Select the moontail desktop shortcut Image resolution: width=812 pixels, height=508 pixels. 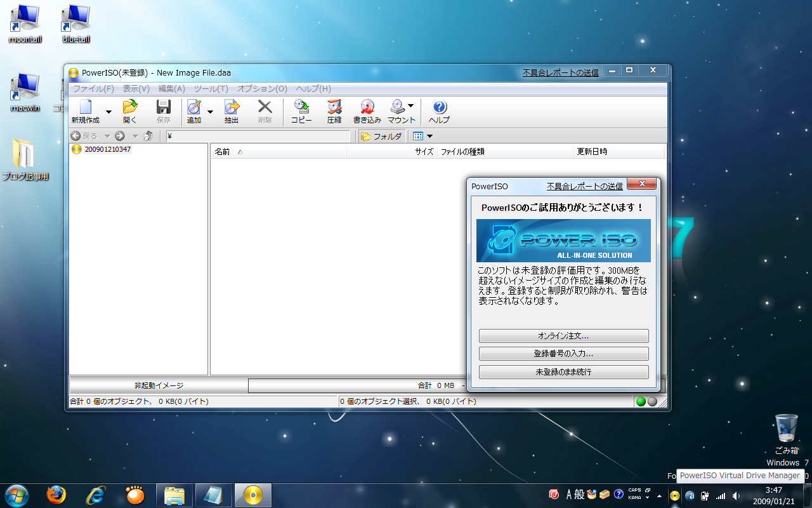tap(25, 23)
